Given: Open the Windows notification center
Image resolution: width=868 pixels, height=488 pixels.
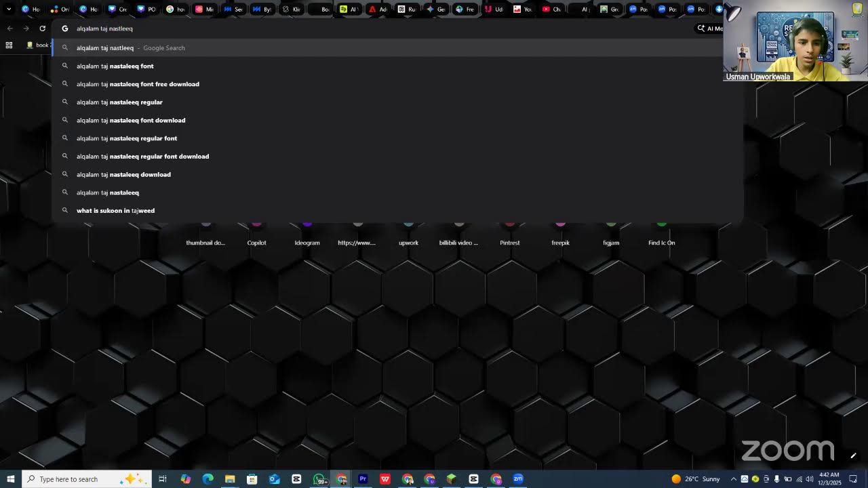Looking at the screenshot, I should [x=854, y=479].
